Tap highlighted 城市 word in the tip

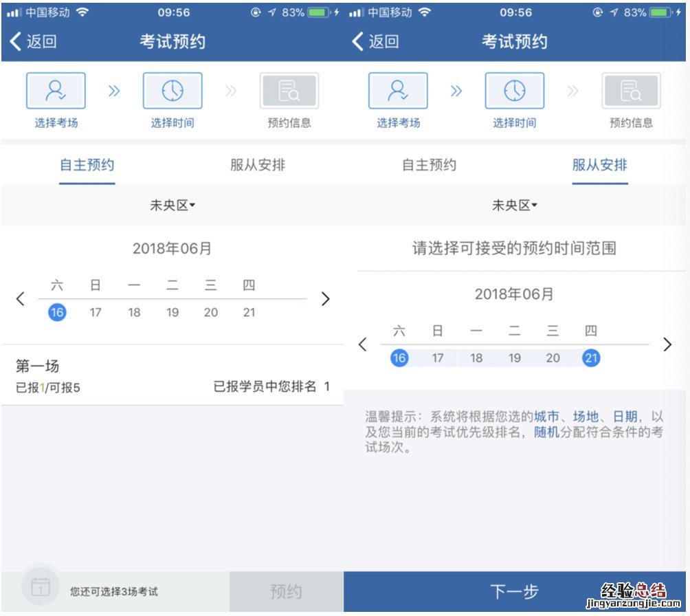(x=546, y=416)
